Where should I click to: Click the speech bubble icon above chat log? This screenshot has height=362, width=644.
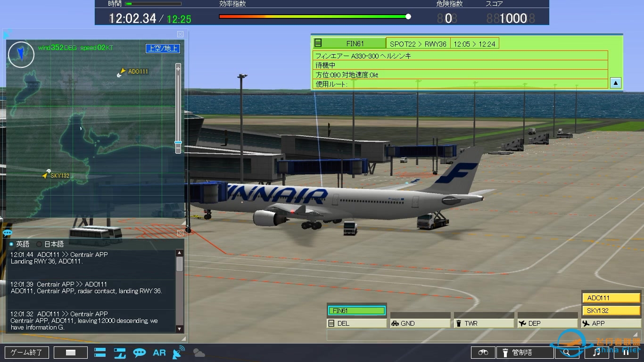8,233
